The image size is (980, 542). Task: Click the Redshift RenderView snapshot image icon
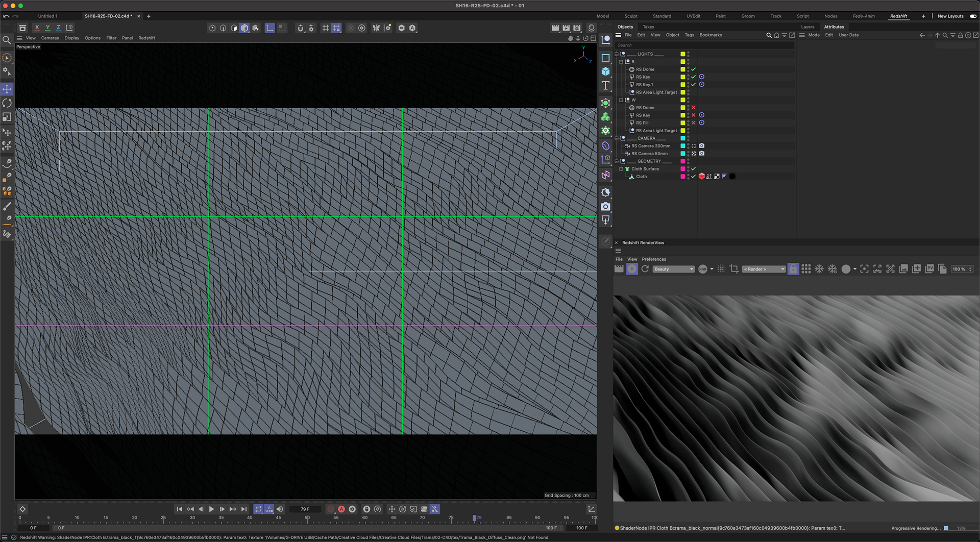coord(903,269)
